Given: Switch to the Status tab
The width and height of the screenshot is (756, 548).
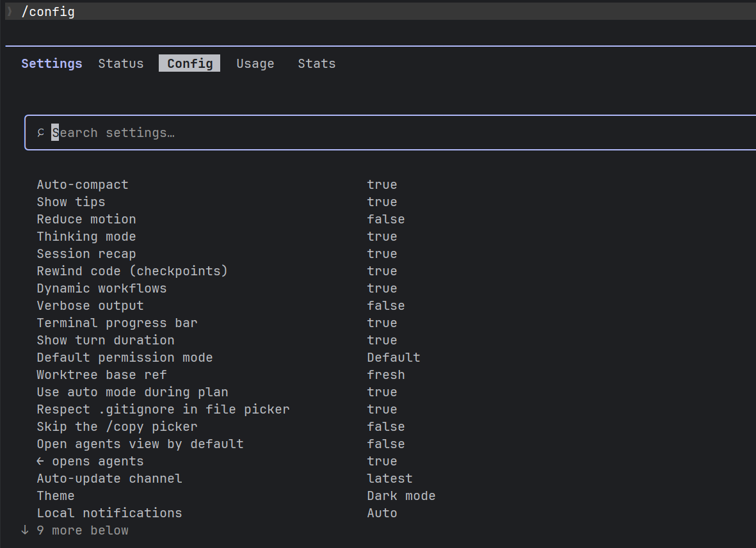Looking at the screenshot, I should click(121, 63).
